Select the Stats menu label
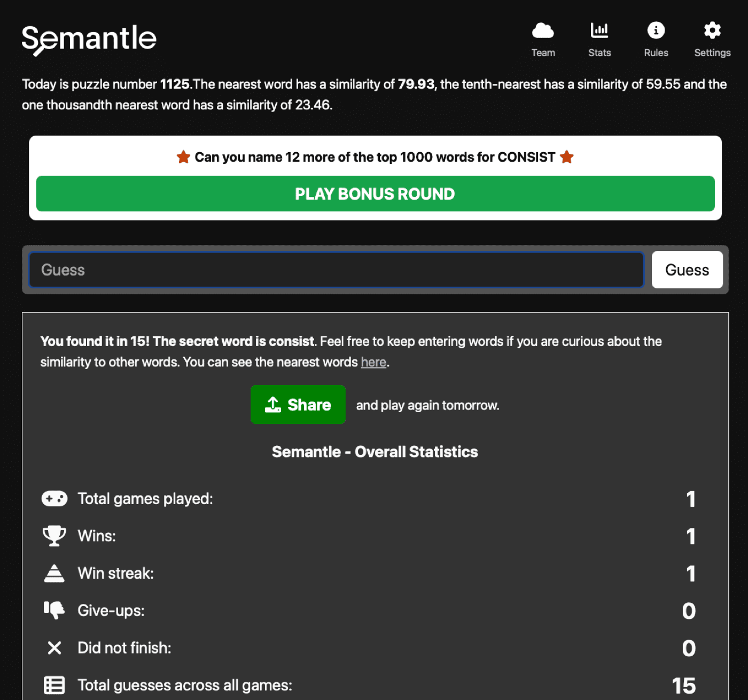 coord(599,52)
